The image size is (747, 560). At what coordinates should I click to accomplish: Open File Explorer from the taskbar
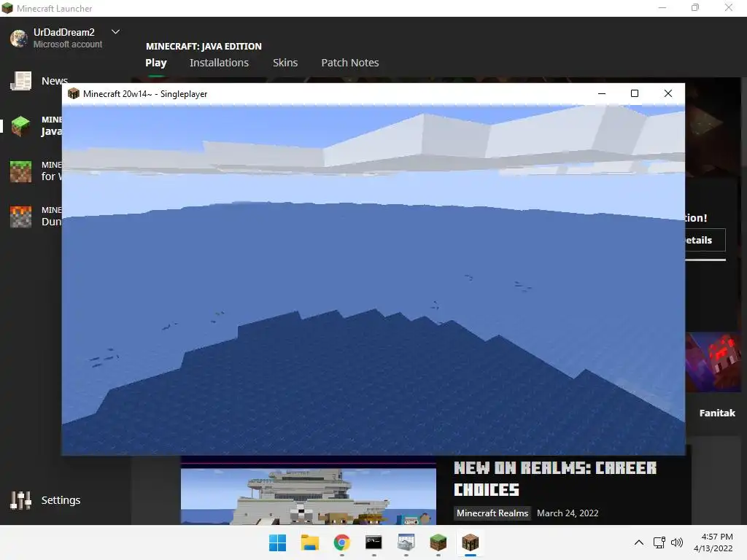(x=309, y=542)
